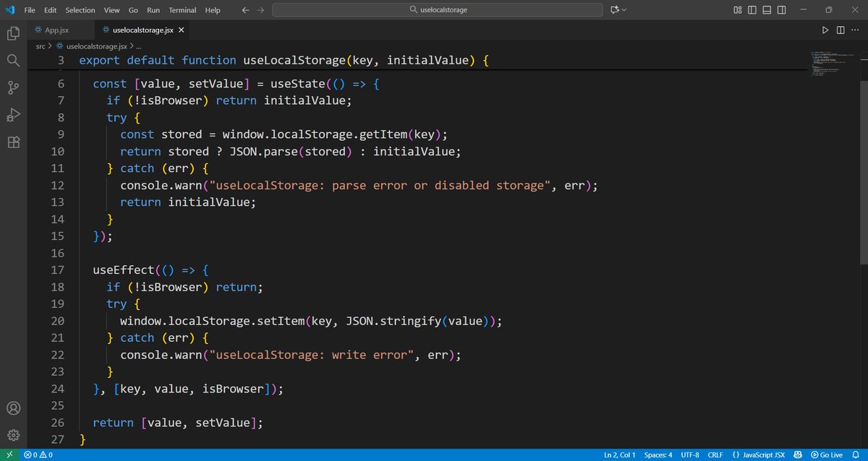Open the Edit menu
Screen dimensions: 868x461
tap(50, 10)
